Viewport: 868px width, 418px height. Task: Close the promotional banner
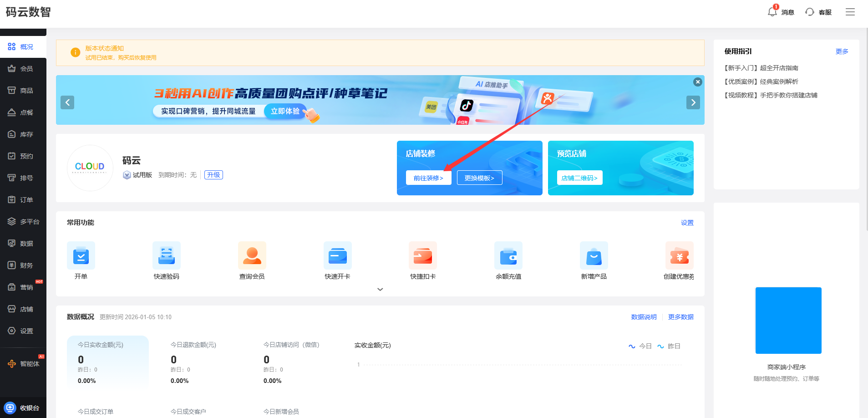[697, 82]
